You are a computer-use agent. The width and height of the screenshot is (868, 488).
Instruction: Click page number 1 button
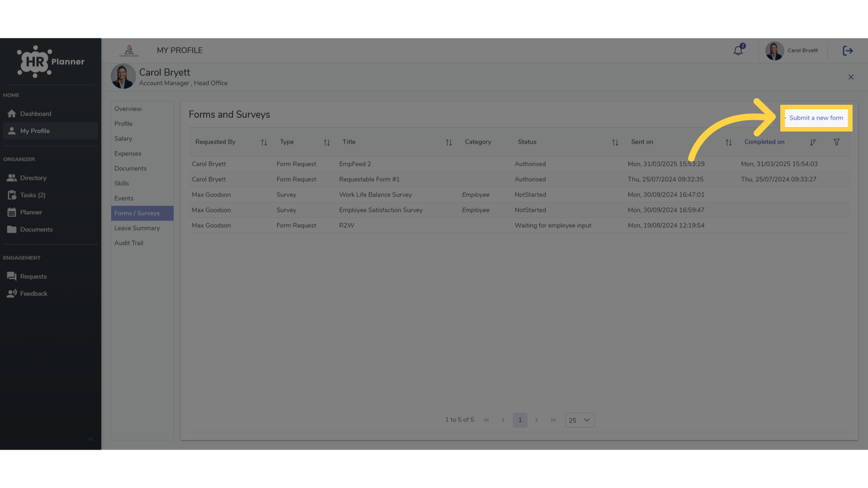tap(520, 420)
